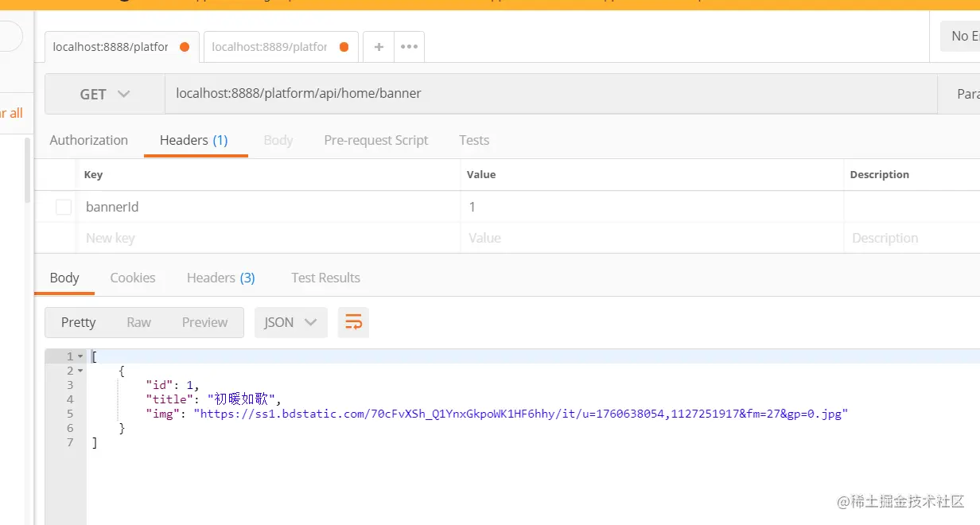Open the No Environment dropdown
980x525 pixels.
(x=960, y=36)
